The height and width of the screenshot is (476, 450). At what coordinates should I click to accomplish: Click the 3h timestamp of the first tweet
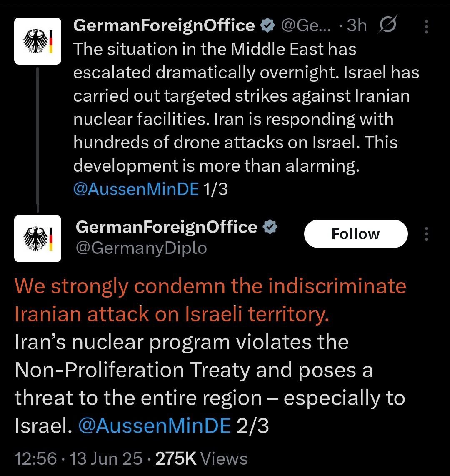[356, 26]
